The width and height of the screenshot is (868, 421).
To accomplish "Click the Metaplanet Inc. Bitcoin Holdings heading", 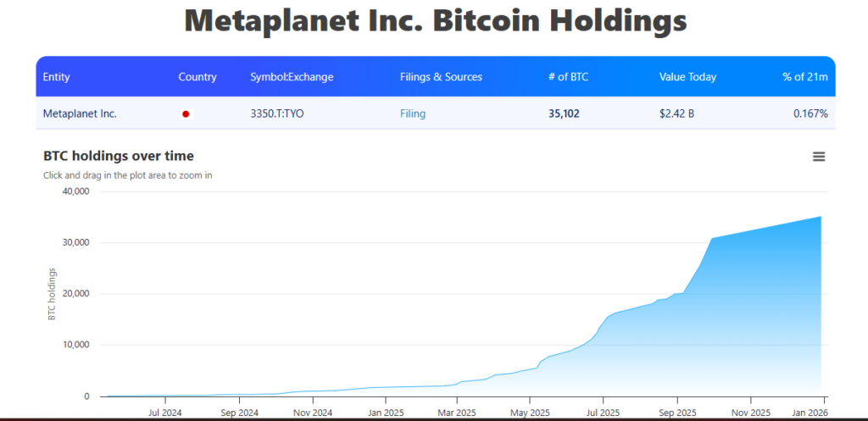I will tap(436, 21).
